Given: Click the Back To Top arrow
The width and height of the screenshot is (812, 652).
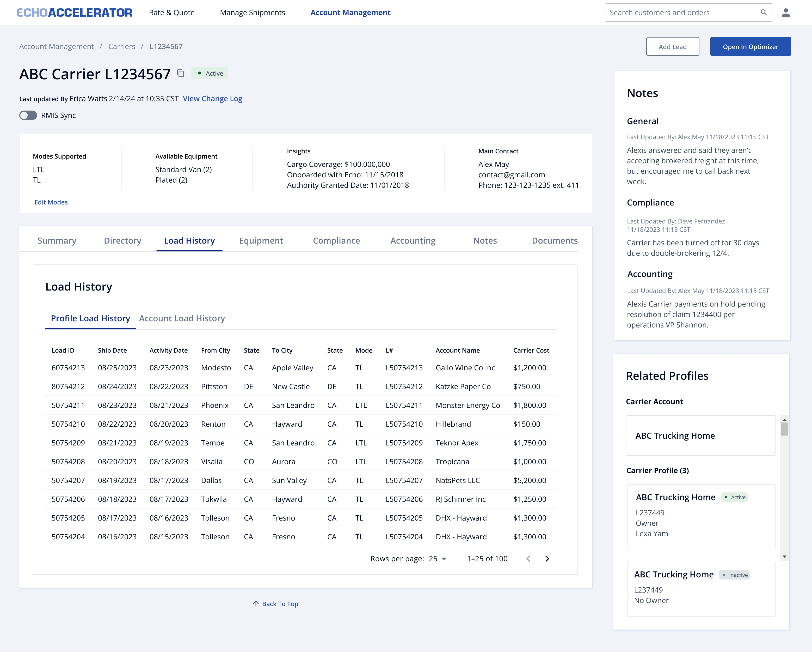Looking at the screenshot, I should click(256, 603).
